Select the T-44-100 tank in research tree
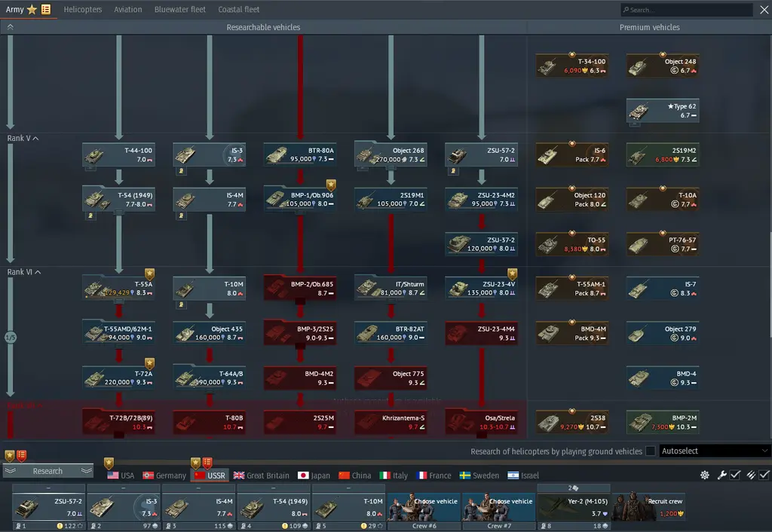 pyautogui.click(x=118, y=155)
